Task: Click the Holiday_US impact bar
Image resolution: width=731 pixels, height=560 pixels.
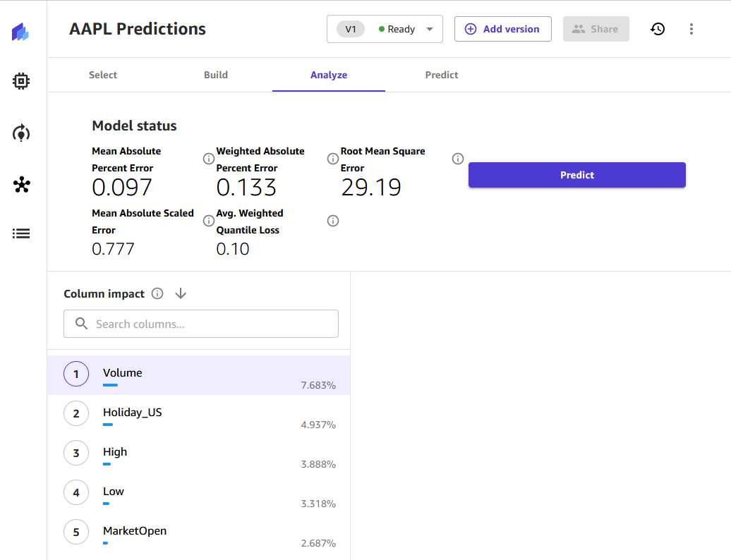Action: (x=108, y=425)
